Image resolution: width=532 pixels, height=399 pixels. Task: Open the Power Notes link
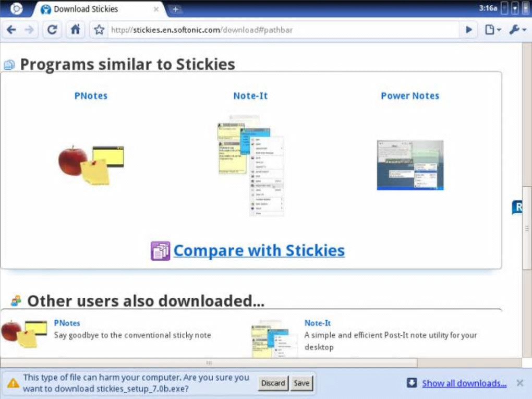[410, 96]
